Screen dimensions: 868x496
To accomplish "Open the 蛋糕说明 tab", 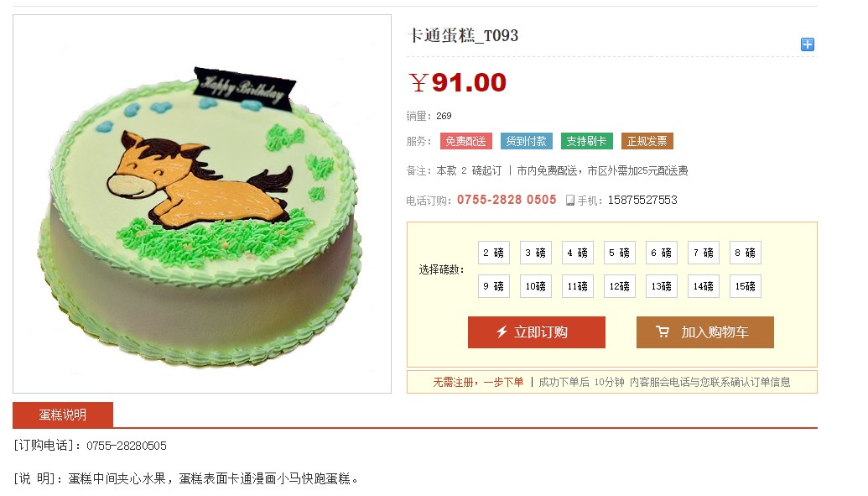I will pyautogui.click(x=63, y=415).
